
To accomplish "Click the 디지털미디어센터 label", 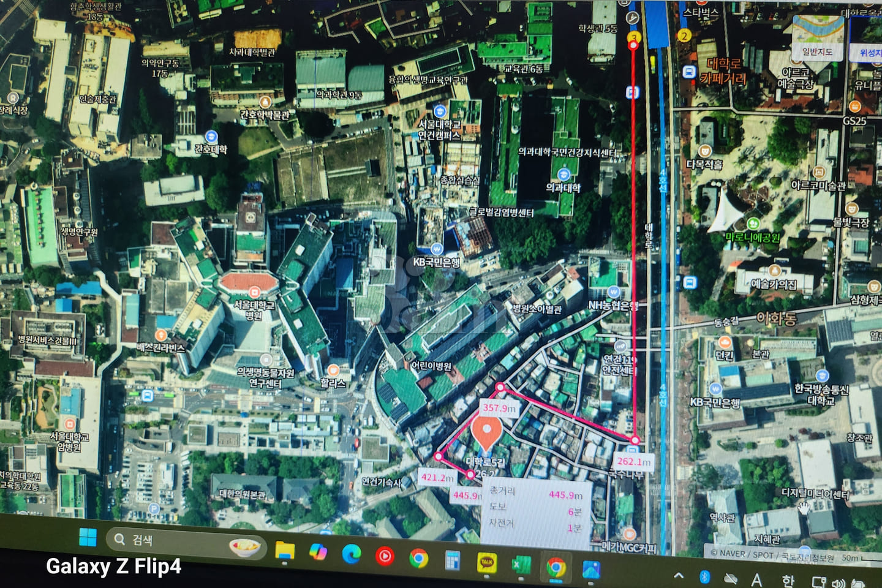I will pyautogui.click(x=815, y=493).
